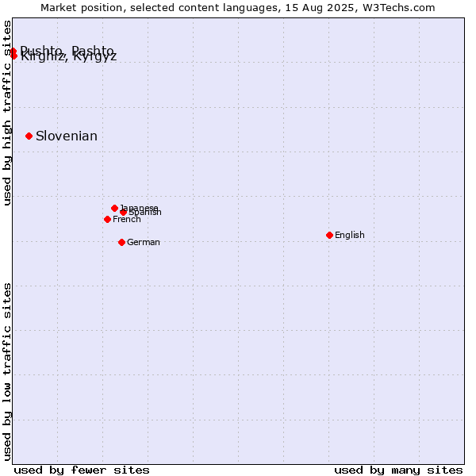Click the red Slovenian data point
Viewport: 476px width, 476px height.
pos(29,136)
